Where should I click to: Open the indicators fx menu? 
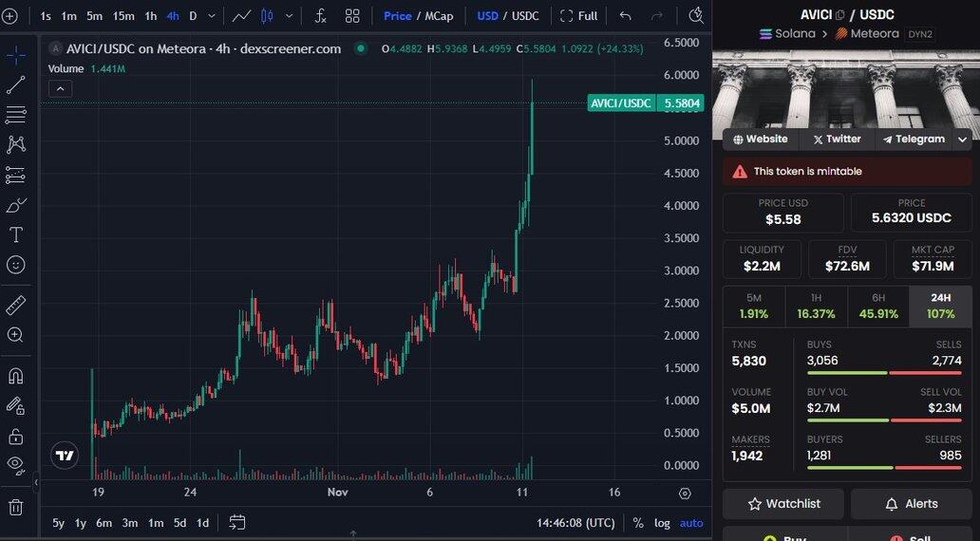[321, 16]
